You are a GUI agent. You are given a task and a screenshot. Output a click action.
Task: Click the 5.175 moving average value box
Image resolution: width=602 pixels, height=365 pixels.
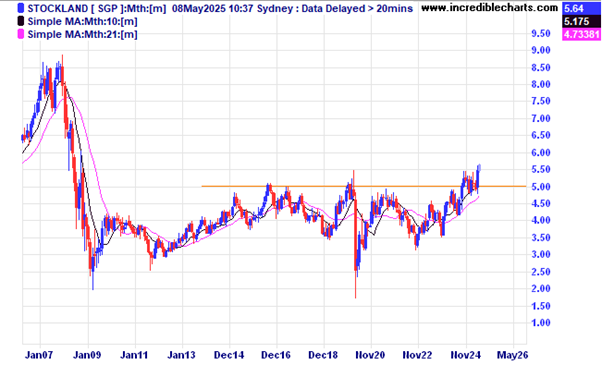tap(581, 21)
